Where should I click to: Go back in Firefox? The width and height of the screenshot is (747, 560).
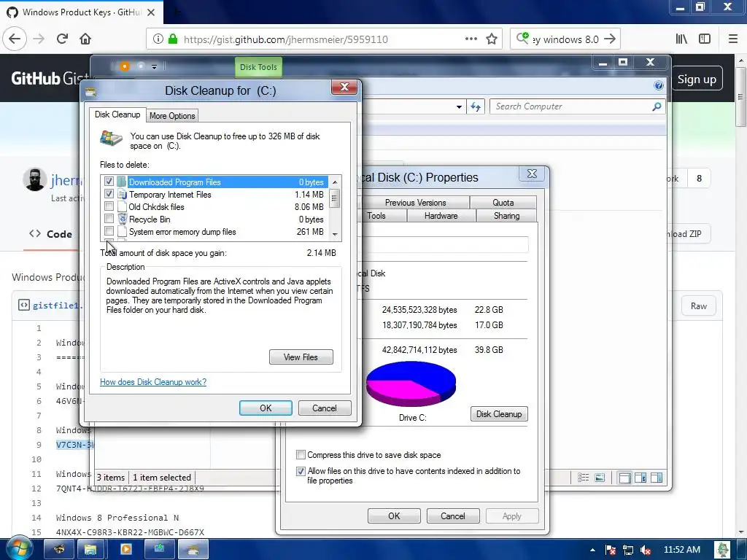point(15,39)
